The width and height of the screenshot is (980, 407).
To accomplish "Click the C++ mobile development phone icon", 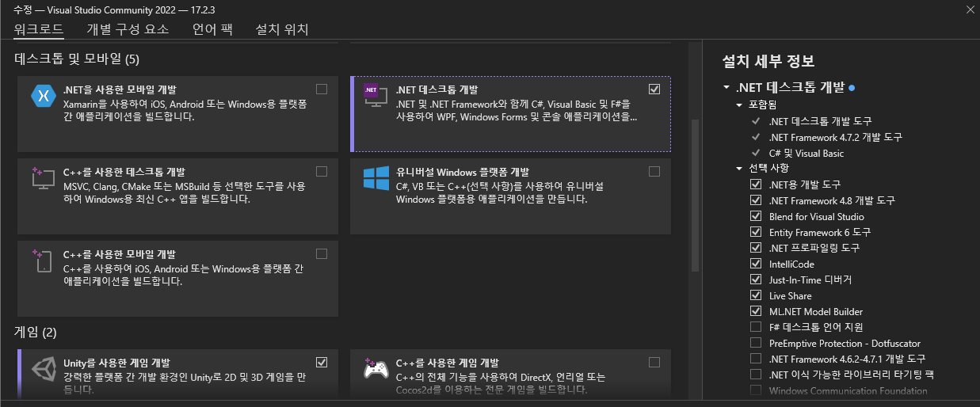I will tap(42, 260).
